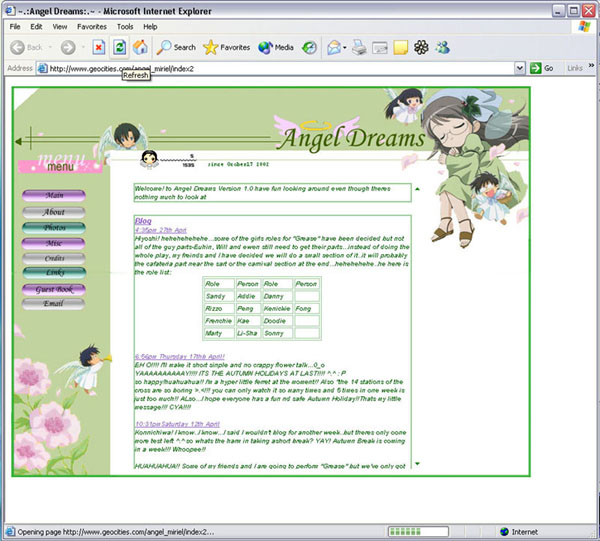This screenshot has width=600, height=541.
Task: Click the hit counter angel icon
Action: click(149, 159)
